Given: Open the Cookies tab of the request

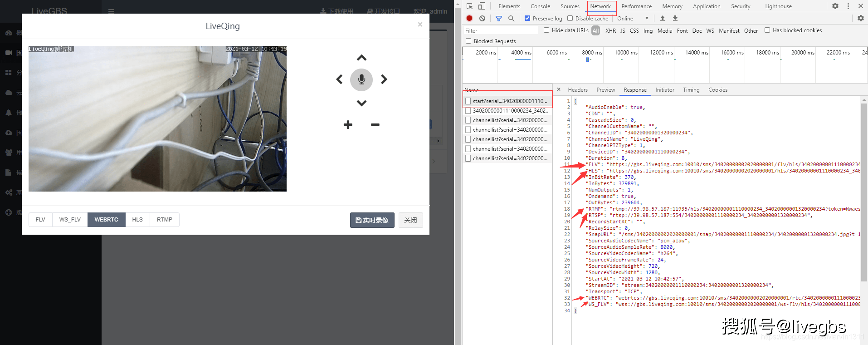Looking at the screenshot, I should tap(718, 90).
